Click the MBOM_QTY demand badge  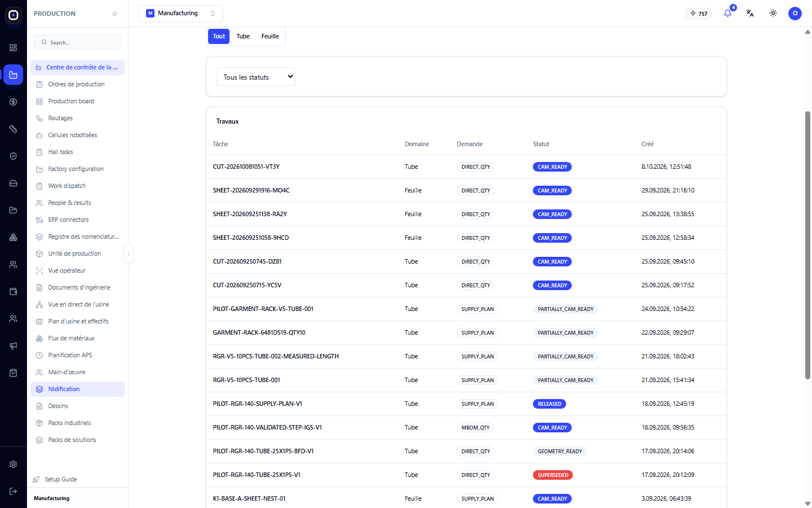point(475,428)
